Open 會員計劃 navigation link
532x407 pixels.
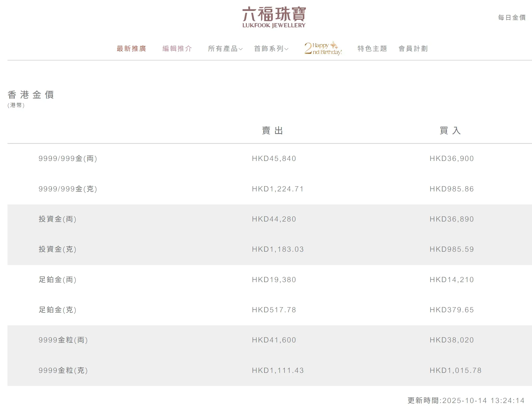coord(413,49)
